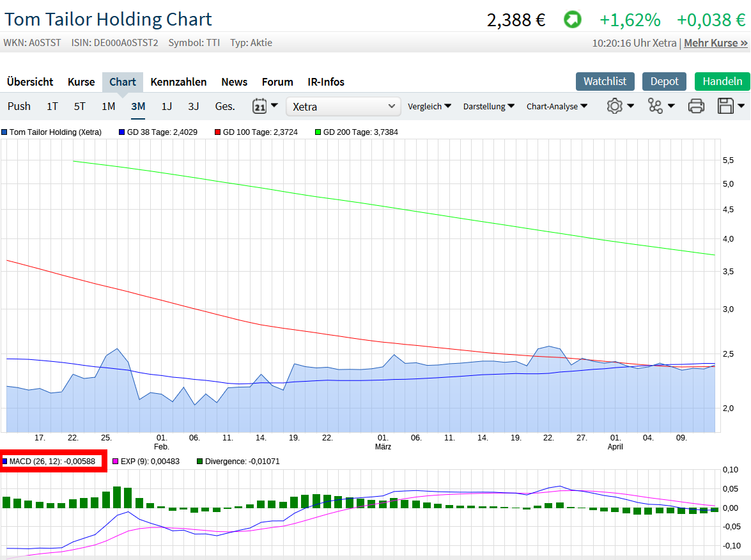Image resolution: width=751 pixels, height=560 pixels.
Task: Click GD 100 Tage red legend swatch
Action: point(217,132)
